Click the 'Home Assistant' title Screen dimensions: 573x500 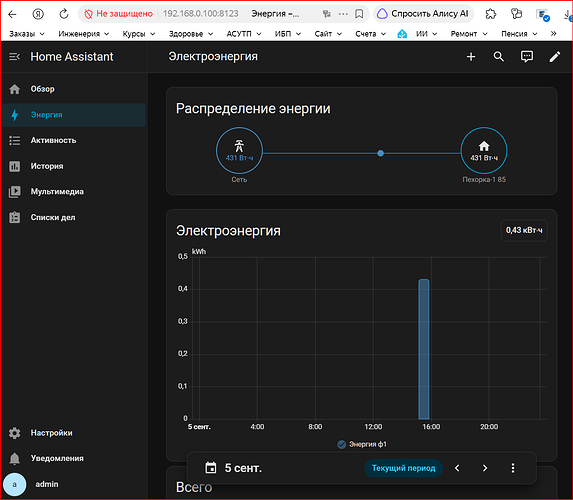(x=72, y=57)
